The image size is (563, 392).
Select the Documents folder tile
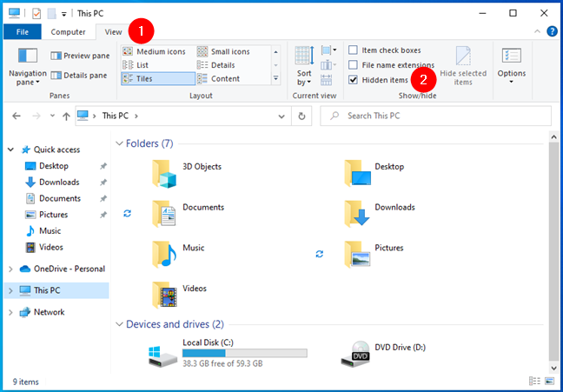189,214
